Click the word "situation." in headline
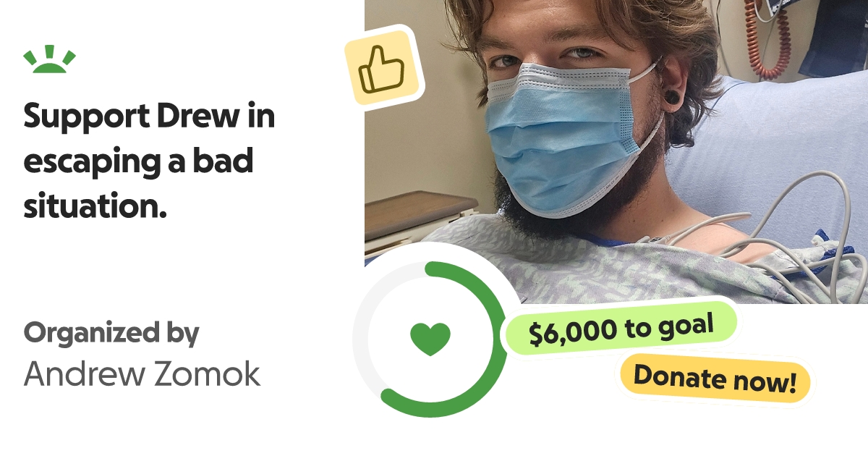The height and width of the screenshot is (456, 868). (x=95, y=206)
